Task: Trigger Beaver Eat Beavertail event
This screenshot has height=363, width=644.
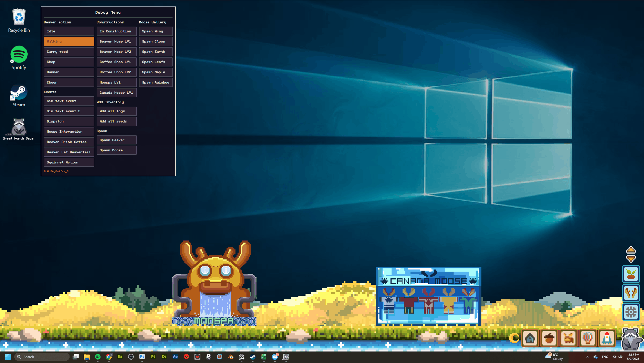Action: coord(69,152)
